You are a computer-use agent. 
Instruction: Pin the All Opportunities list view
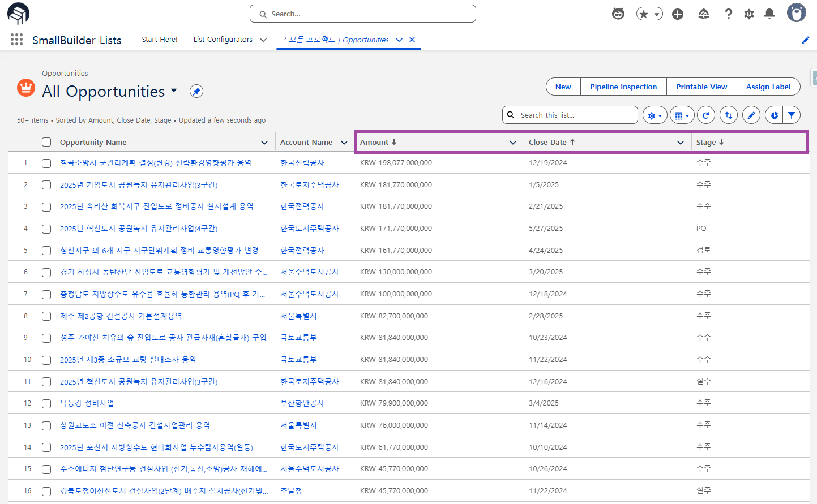click(x=196, y=91)
